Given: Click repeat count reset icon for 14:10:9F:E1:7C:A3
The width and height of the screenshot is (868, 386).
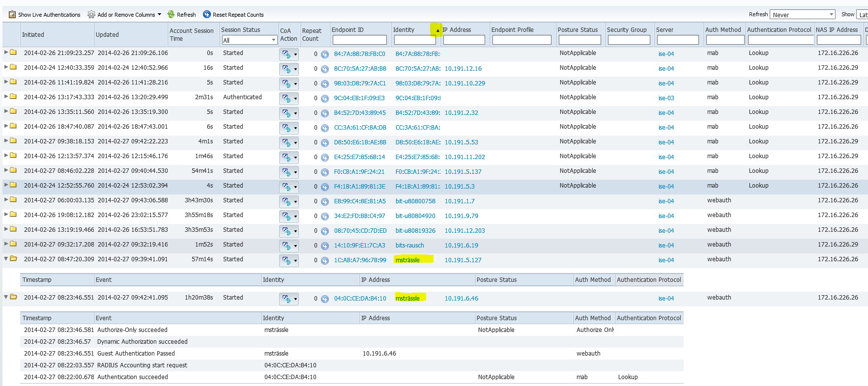Looking at the screenshot, I should [x=325, y=246].
